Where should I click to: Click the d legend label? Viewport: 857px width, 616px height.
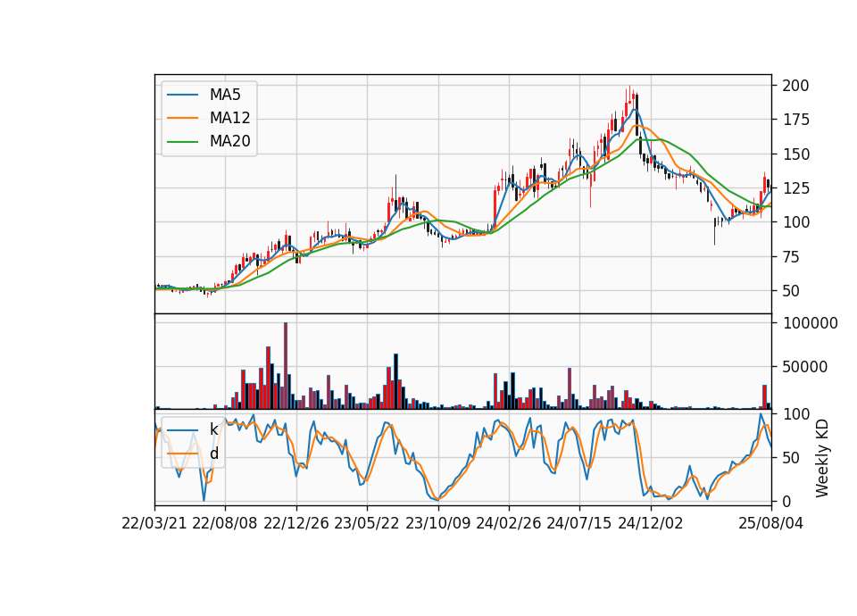pyautogui.click(x=214, y=454)
